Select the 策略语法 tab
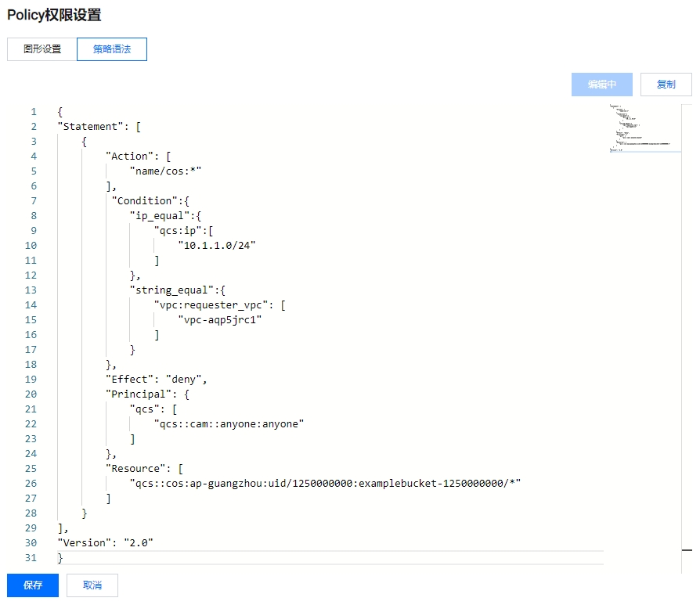The height and width of the screenshot is (605, 700). [112, 49]
